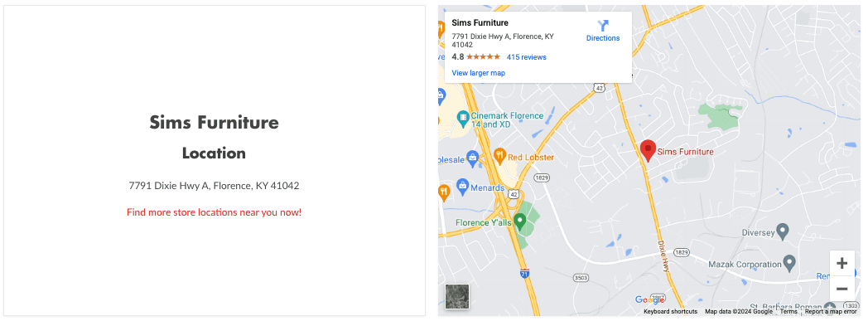
Task: Click the Mazak Corporation location pin
Action: tap(790, 263)
